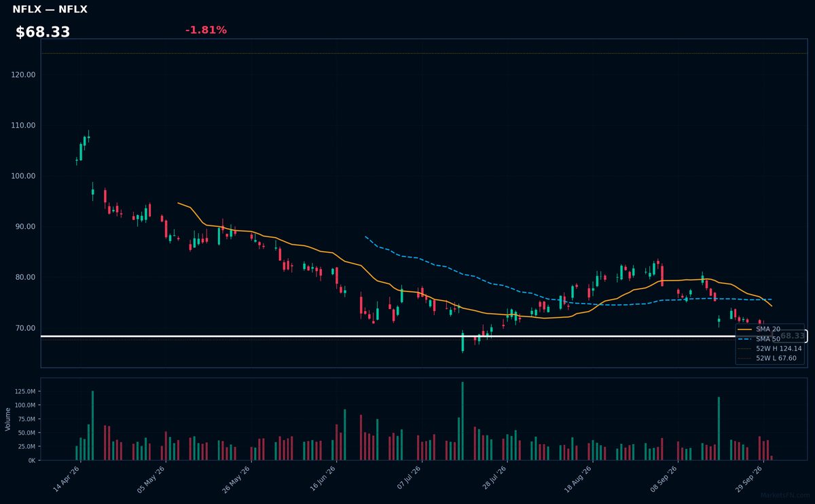815x504 pixels.
Task: Click the 70.00 price axis label
Action: coord(25,328)
